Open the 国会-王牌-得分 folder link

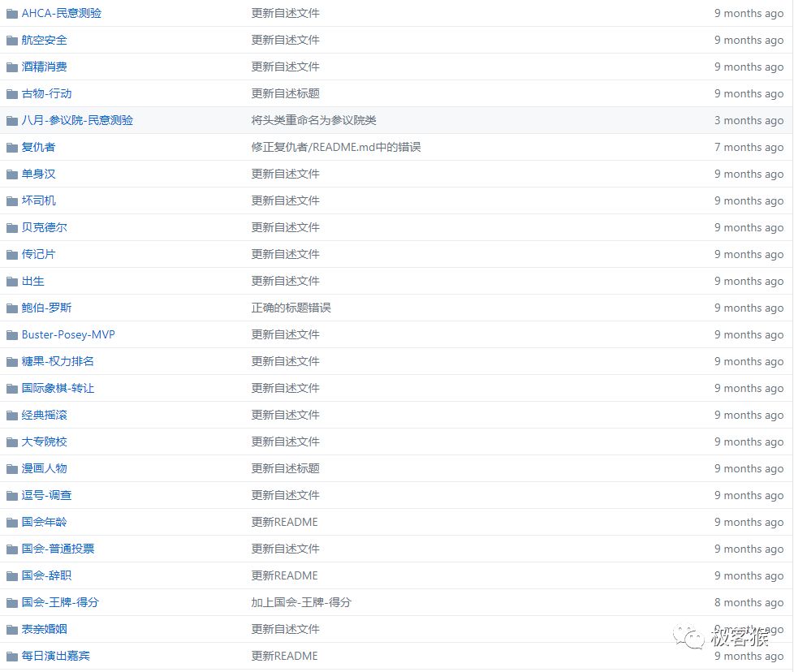[60, 603]
